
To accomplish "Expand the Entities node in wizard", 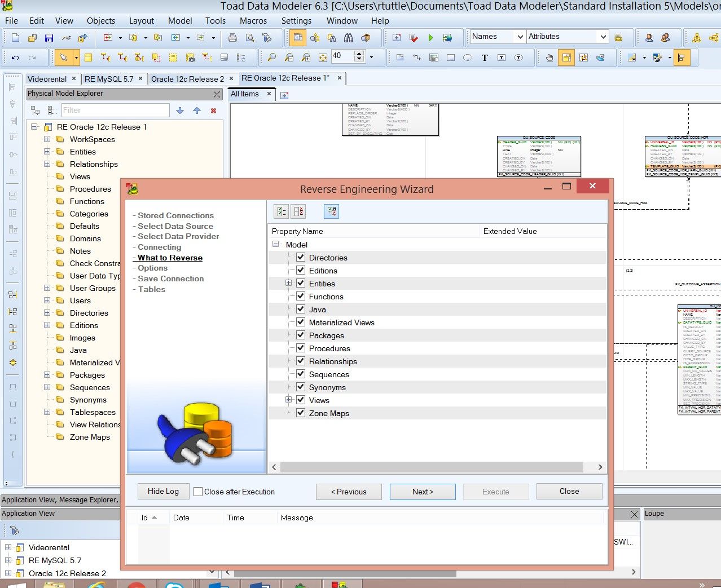I will click(x=288, y=283).
